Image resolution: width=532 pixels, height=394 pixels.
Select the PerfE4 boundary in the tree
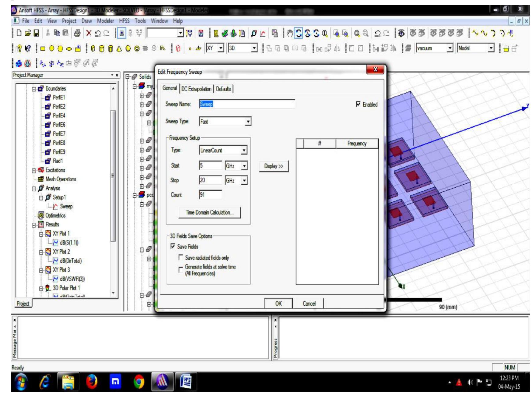(x=59, y=116)
